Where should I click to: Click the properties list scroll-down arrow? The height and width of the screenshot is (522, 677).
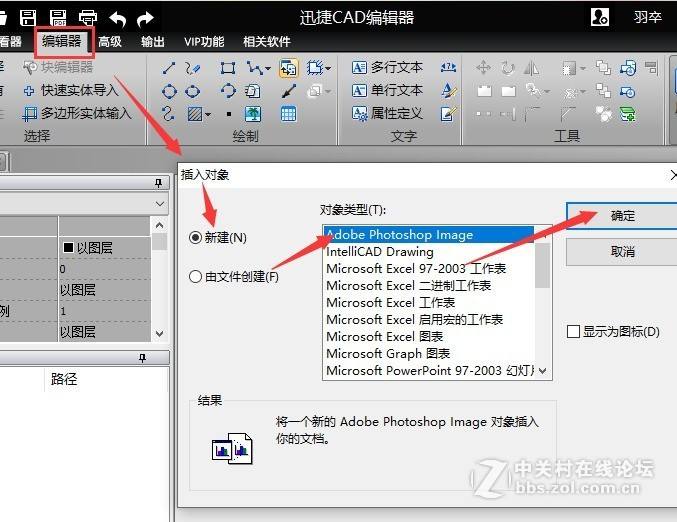(159, 334)
